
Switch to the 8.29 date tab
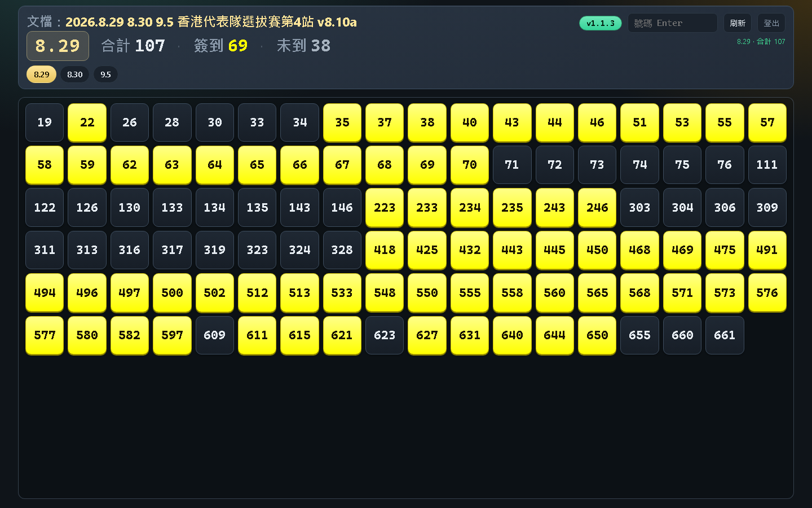point(41,75)
